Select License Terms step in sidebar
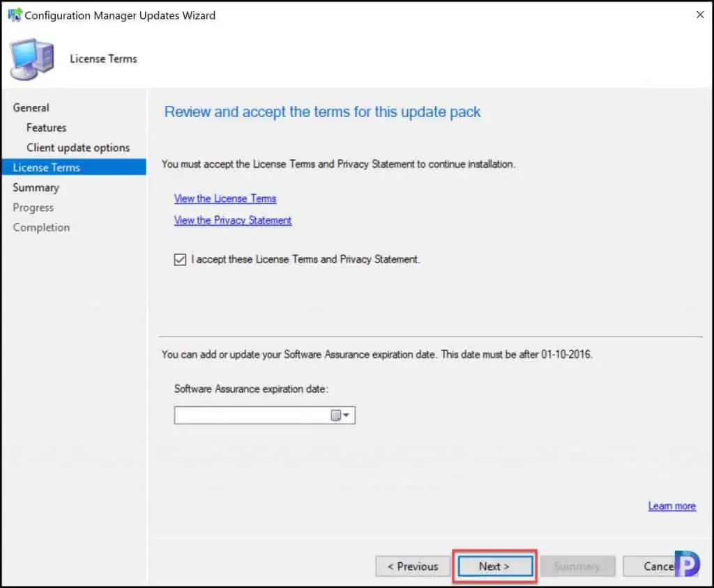 click(x=74, y=167)
